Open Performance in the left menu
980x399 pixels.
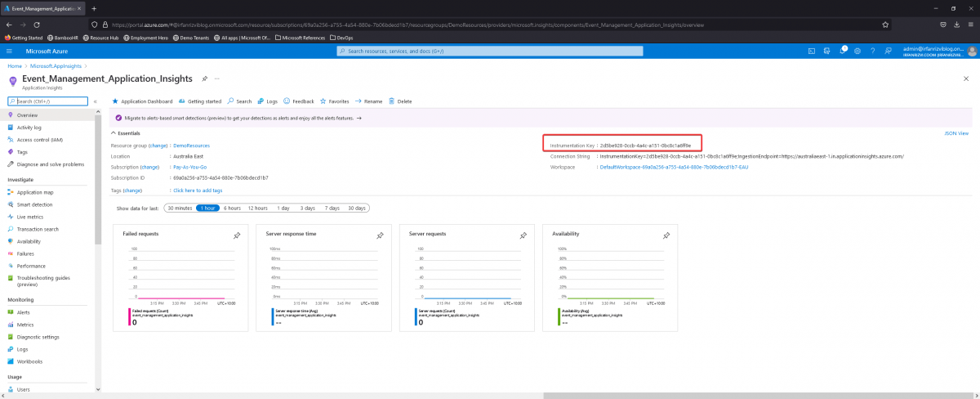49,266
